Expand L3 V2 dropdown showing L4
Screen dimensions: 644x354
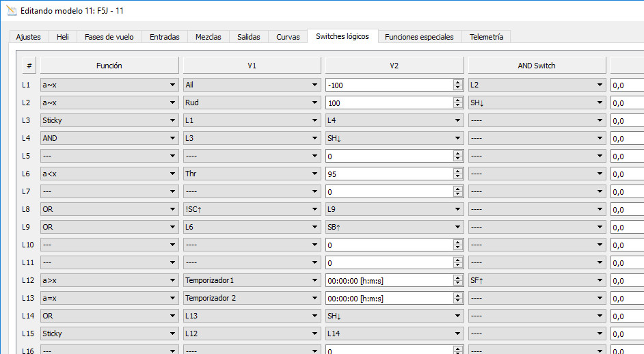[394, 121]
